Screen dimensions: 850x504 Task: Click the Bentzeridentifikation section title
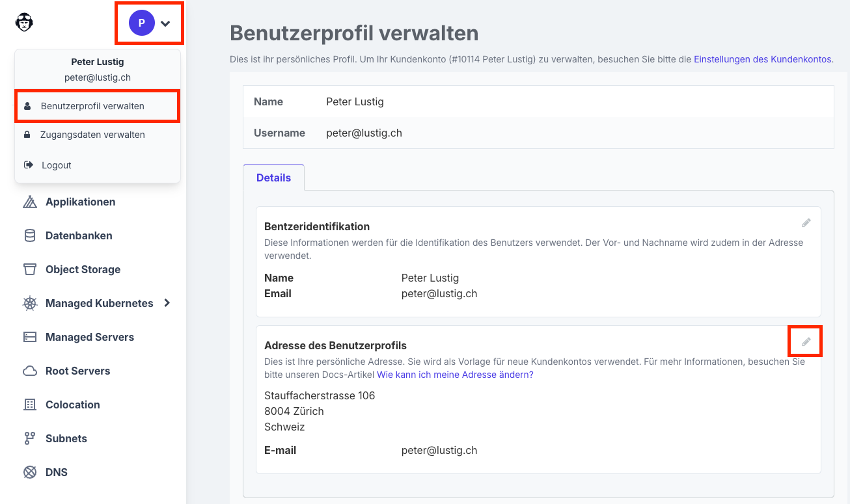[317, 227]
